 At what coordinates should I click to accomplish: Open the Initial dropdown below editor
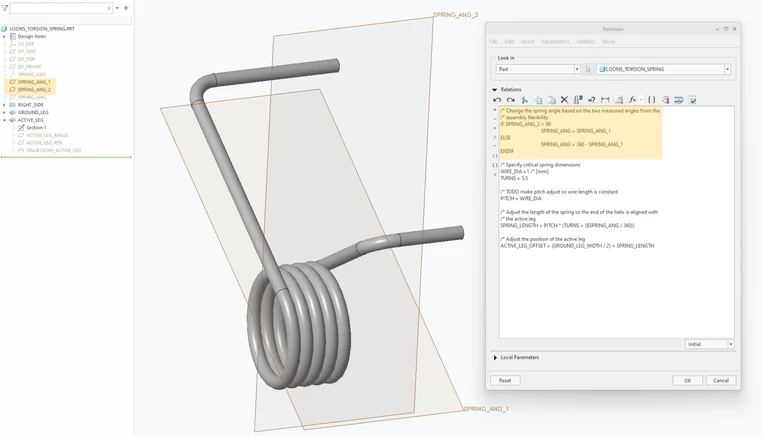click(x=730, y=344)
